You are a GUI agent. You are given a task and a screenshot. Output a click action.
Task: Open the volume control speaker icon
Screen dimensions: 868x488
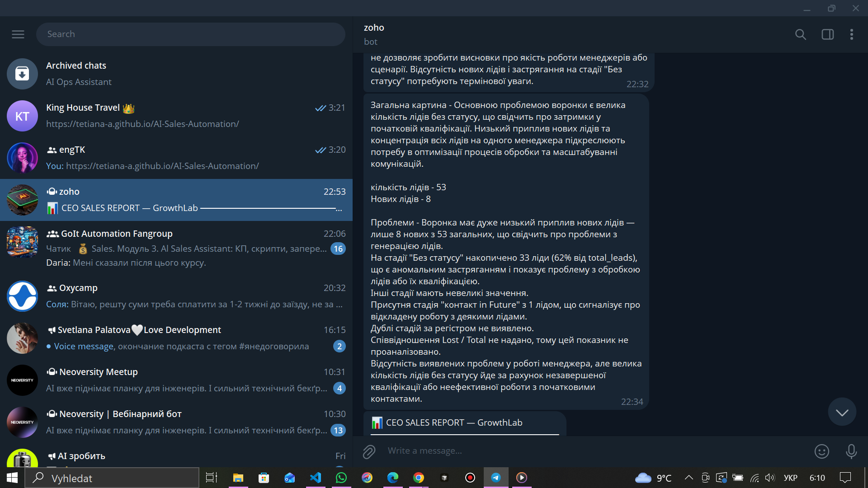coord(770,478)
